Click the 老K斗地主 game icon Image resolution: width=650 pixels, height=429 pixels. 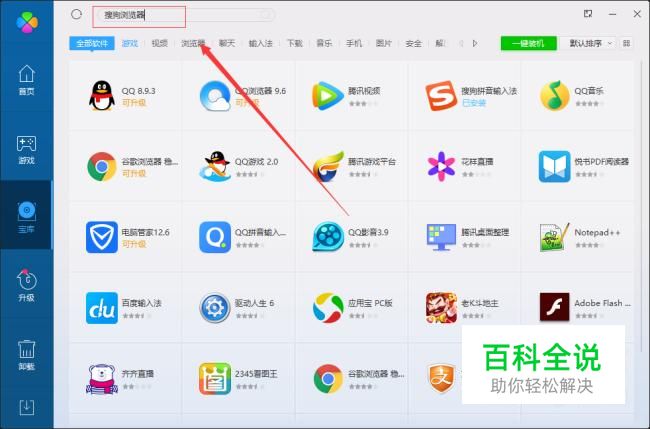(441, 308)
